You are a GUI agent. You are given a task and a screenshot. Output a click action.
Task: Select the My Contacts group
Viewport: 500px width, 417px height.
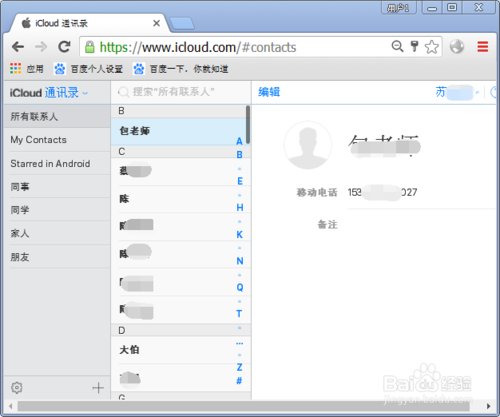click(57, 140)
